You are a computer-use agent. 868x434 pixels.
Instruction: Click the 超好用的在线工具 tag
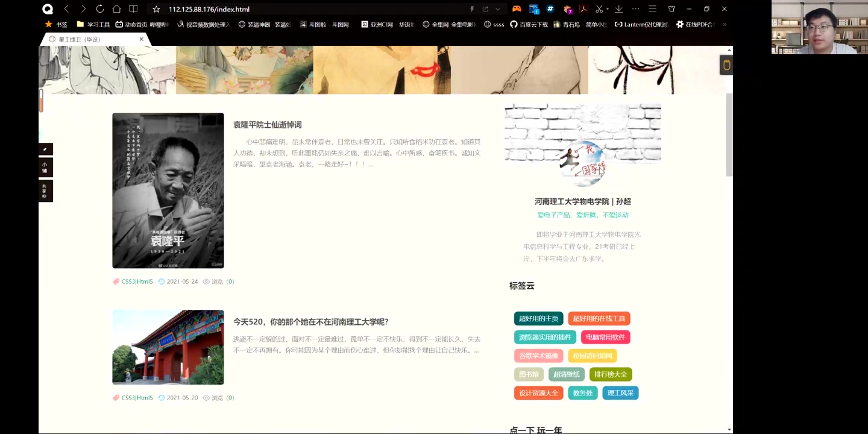pyautogui.click(x=599, y=318)
